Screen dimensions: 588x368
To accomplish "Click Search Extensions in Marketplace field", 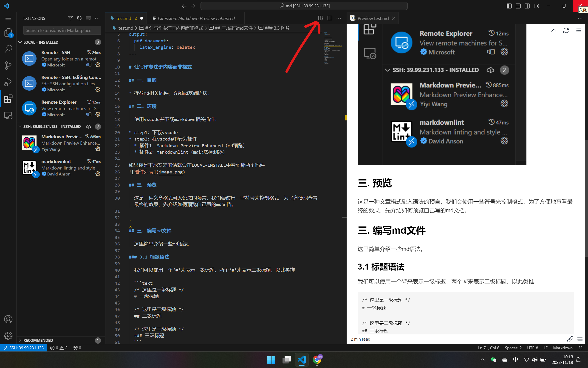I will [62, 30].
